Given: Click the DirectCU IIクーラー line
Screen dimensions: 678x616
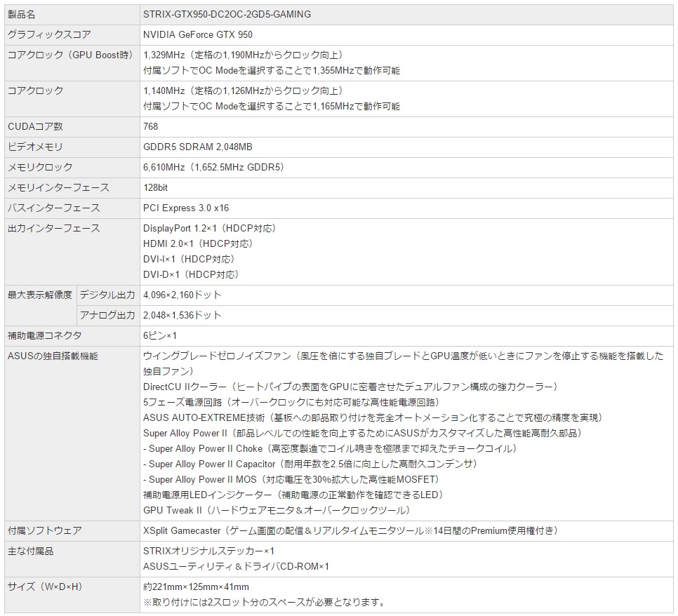Looking at the screenshot, I should [351, 387].
